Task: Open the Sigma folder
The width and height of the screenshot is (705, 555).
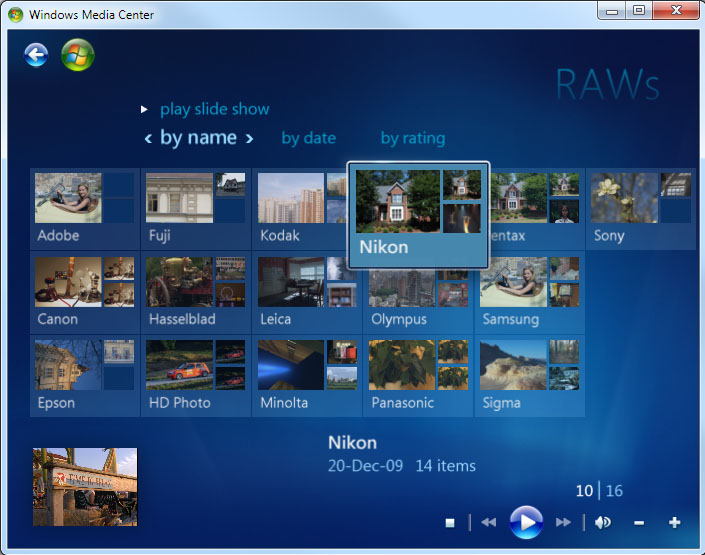Action: (x=529, y=376)
